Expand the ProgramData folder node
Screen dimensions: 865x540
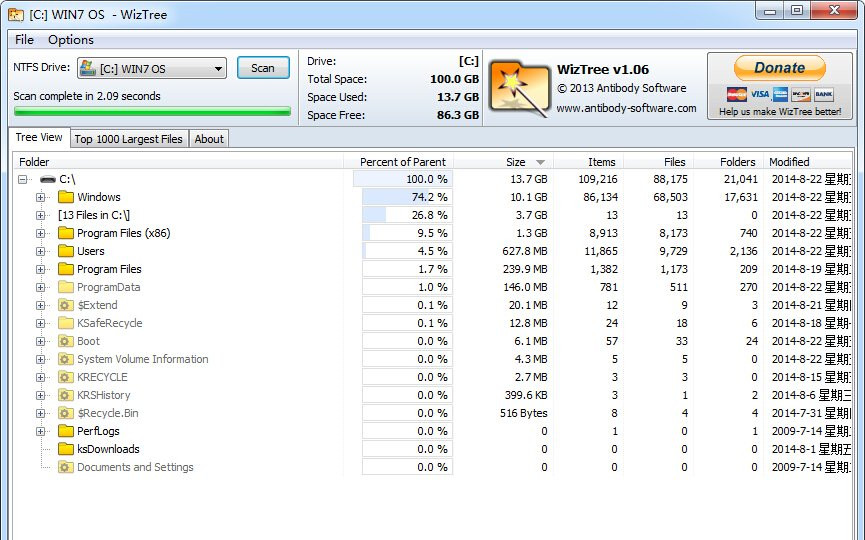click(40, 287)
